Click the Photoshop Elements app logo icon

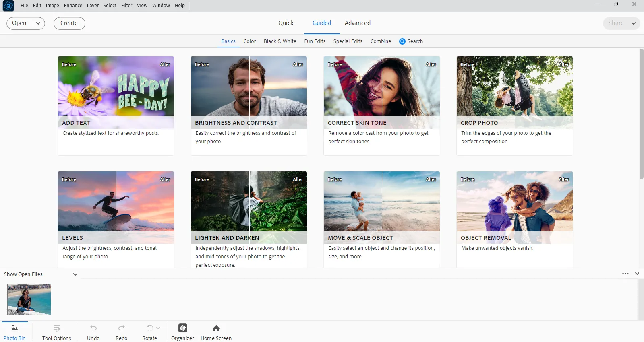click(x=8, y=6)
